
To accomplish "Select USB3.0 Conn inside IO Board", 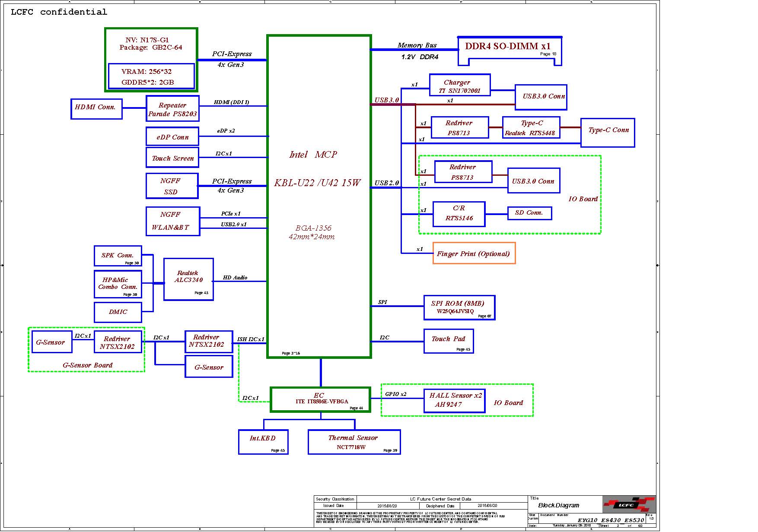I will (x=534, y=180).
